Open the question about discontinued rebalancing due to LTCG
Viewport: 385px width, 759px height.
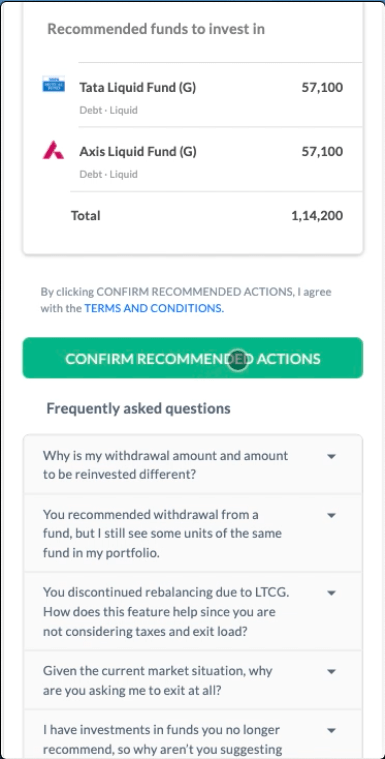pos(193,612)
